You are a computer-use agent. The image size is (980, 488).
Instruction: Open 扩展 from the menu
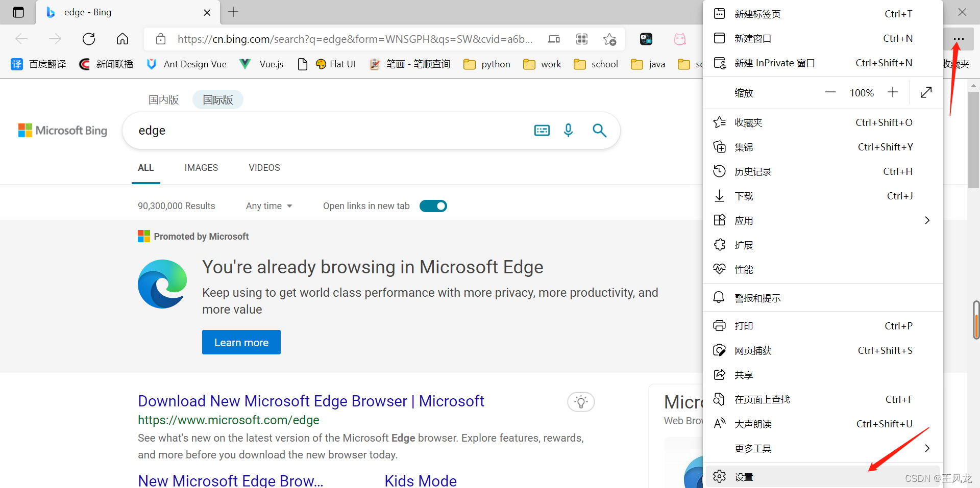[x=823, y=245]
